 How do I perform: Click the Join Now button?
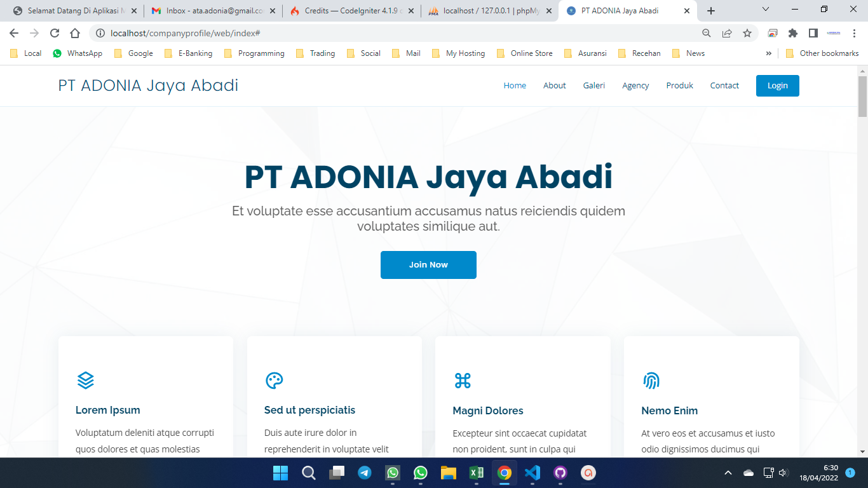(x=428, y=265)
